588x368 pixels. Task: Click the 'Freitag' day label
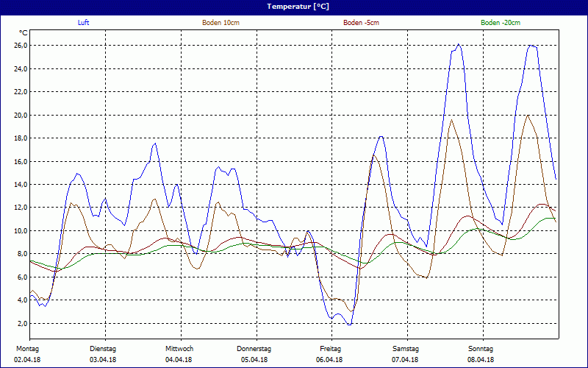click(330, 349)
